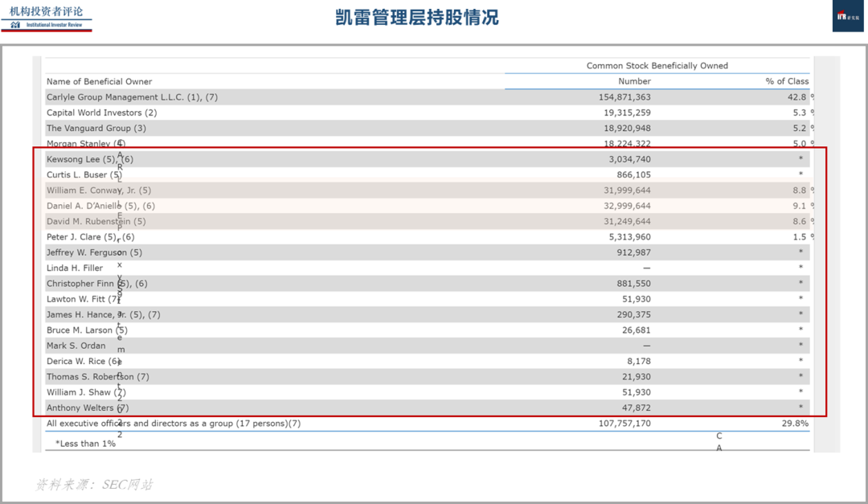The width and height of the screenshot is (868, 504).
Task: Click the Institutional Investor Review logo
Action: tap(47, 18)
